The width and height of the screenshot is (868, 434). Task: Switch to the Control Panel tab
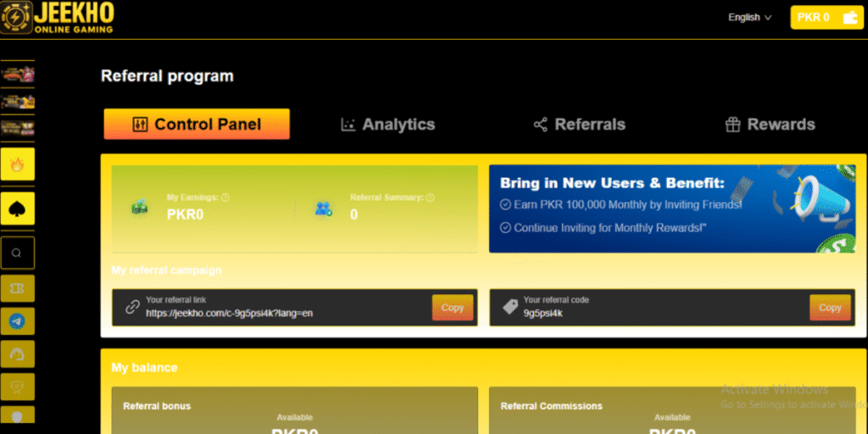pyautogui.click(x=197, y=124)
